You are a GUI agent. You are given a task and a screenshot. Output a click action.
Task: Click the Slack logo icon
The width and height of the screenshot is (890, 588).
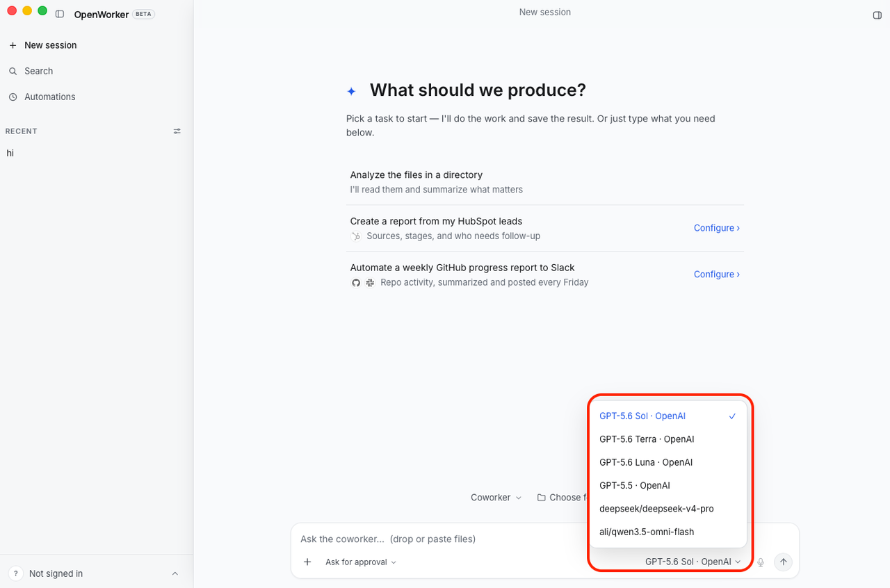tap(371, 283)
